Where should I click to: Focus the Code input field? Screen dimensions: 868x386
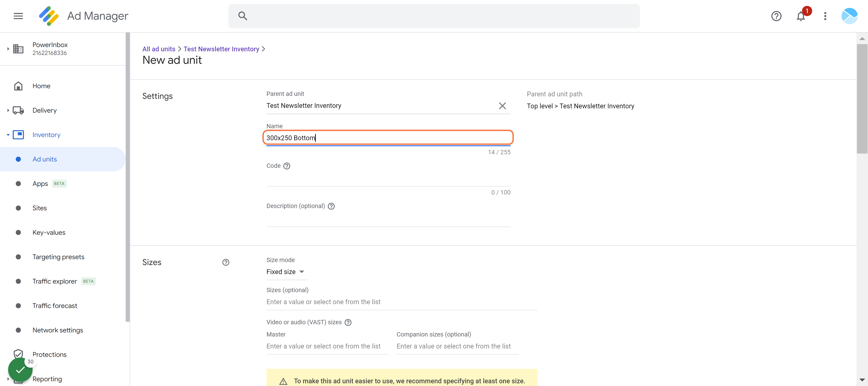coord(388,179)
